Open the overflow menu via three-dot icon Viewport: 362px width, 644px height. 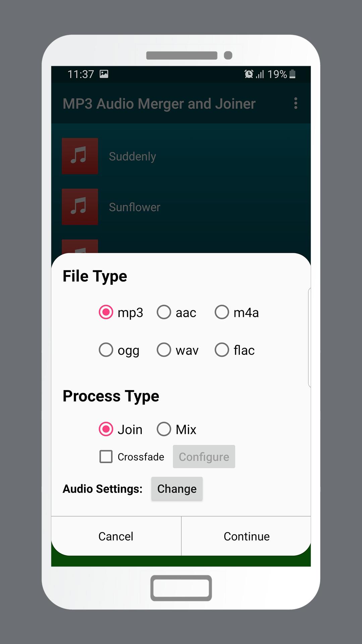coord(296,104)
